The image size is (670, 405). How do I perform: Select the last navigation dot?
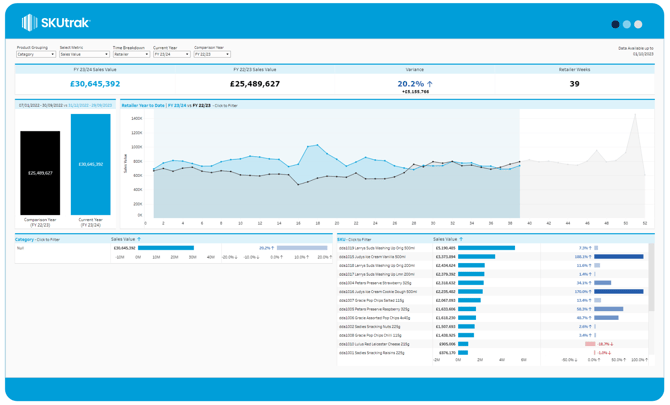638,24
